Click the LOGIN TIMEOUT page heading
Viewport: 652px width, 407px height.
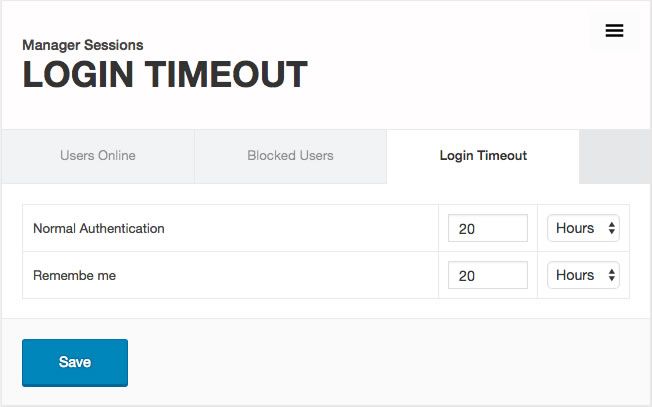pyautogui.click(x=165, y=76)
